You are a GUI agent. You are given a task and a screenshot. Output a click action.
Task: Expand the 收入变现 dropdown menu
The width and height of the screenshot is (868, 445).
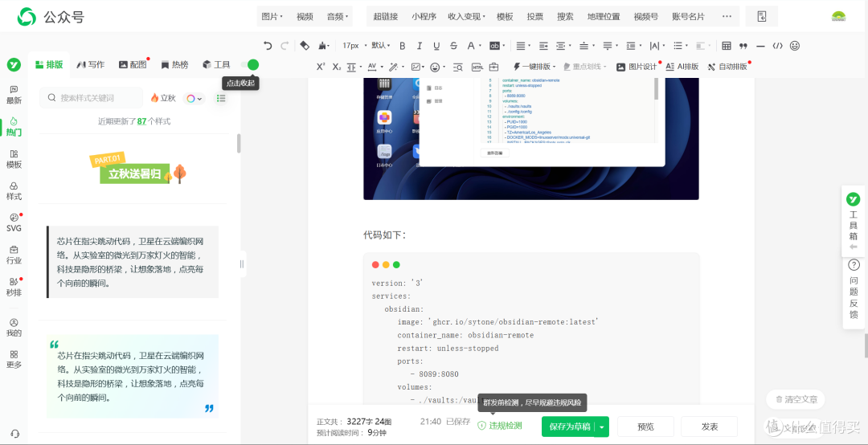(466, 17)
